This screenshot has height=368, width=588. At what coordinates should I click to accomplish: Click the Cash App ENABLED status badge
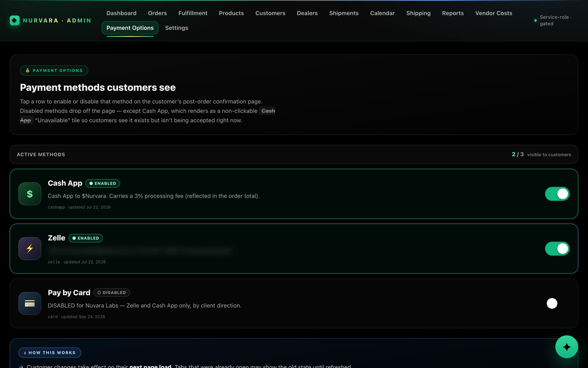coord(103,183)
